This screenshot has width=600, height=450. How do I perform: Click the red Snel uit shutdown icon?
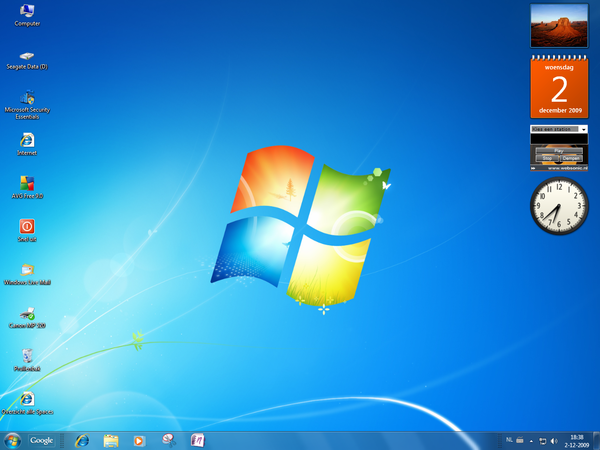click(27, 231)
